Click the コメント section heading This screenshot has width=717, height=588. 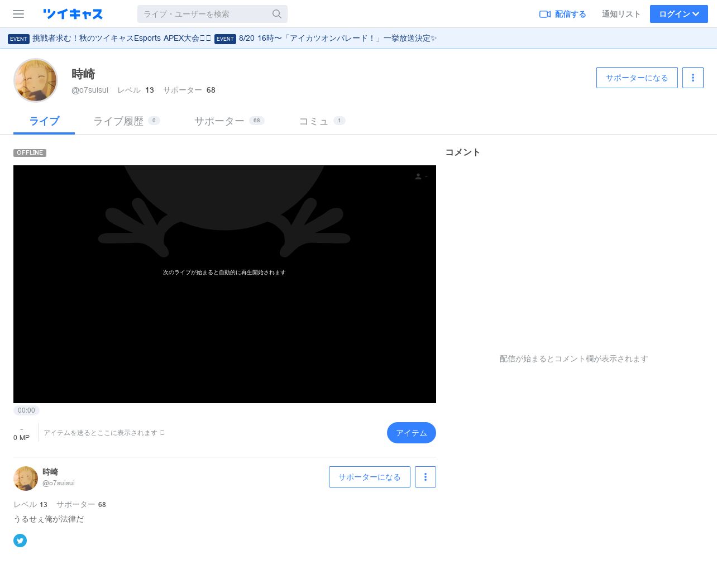pyautogui.click(x=463, y=152)
